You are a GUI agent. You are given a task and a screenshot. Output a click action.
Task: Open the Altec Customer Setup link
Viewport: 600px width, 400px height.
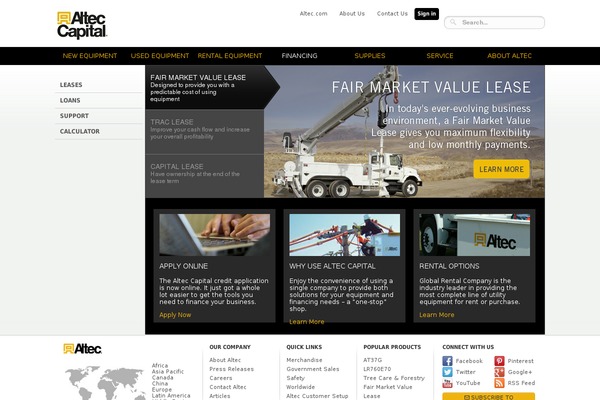point(317,396)
